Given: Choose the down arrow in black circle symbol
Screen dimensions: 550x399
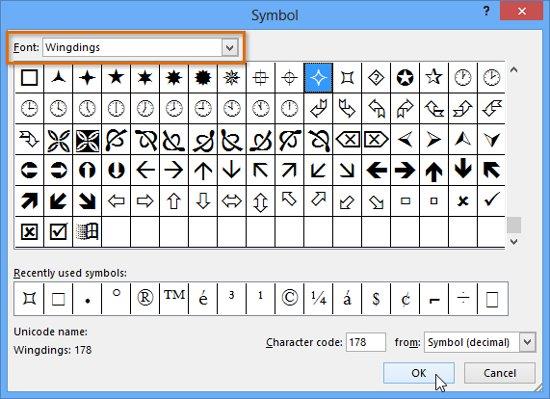Looking at the screenshot, I should pyautogui.click(x=116, y=170).
